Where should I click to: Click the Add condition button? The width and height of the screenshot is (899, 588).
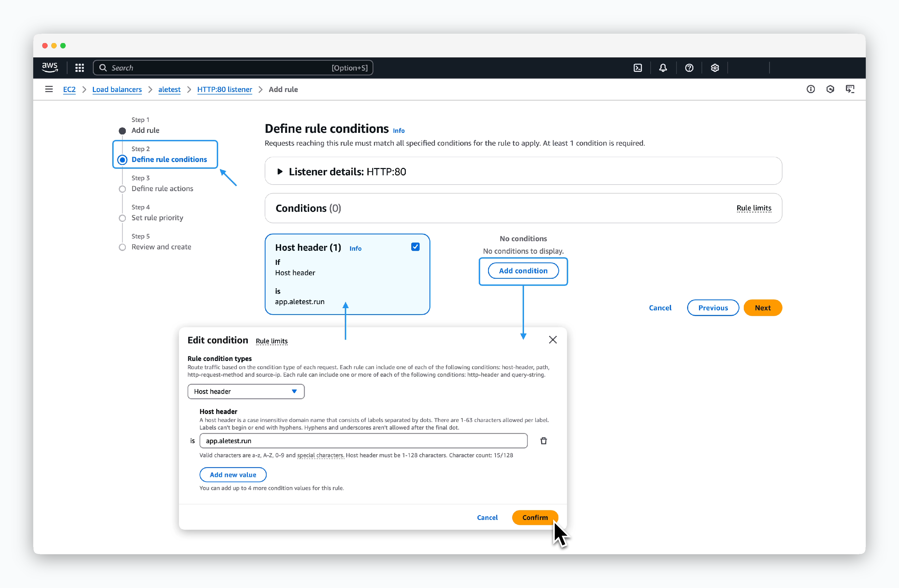[x=523, y=271]
